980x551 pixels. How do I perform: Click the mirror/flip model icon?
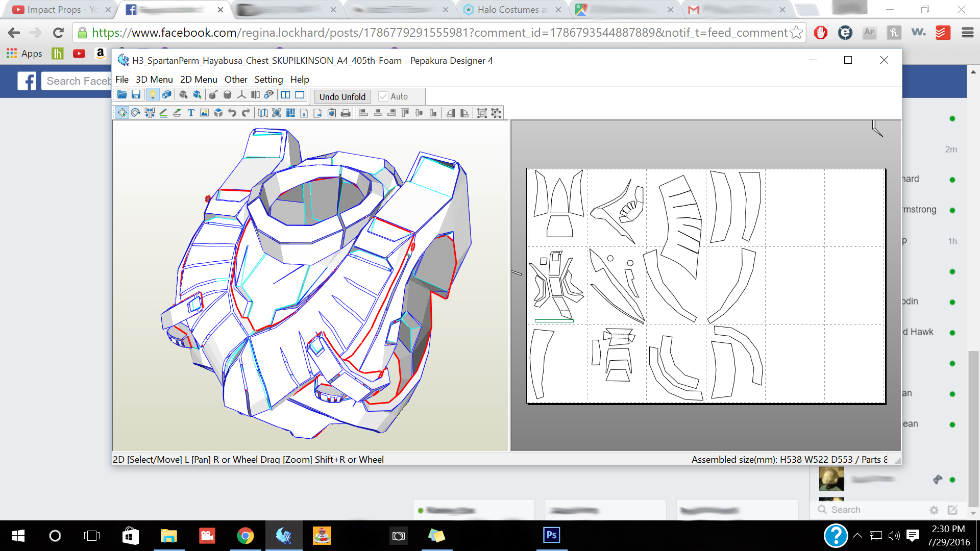pyautogui.click(x=255, y=95)
